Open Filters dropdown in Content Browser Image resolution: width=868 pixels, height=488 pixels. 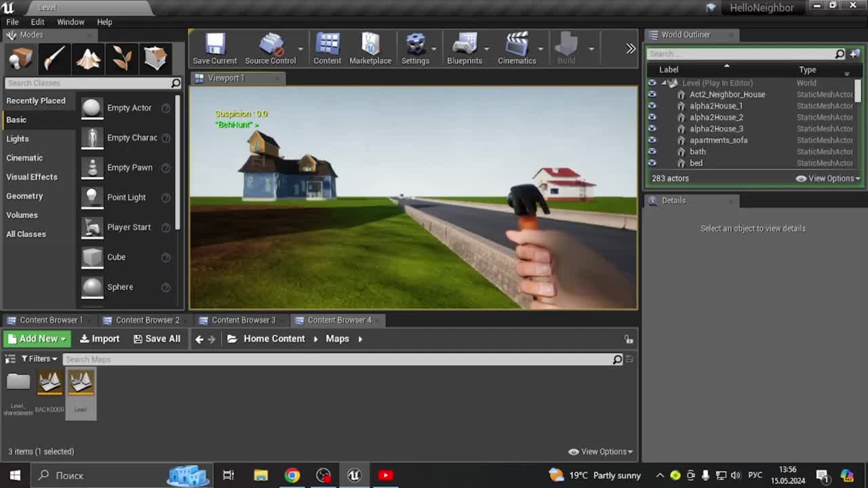click(39, 359)
